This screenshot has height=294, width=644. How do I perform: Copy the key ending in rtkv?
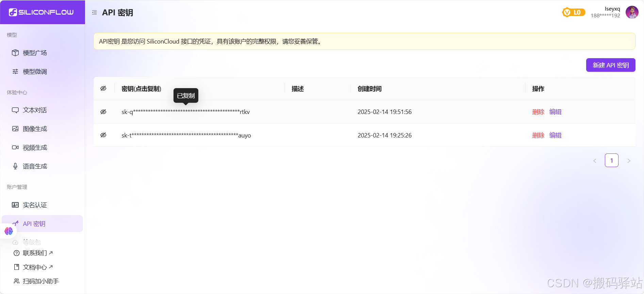point(186,112)
